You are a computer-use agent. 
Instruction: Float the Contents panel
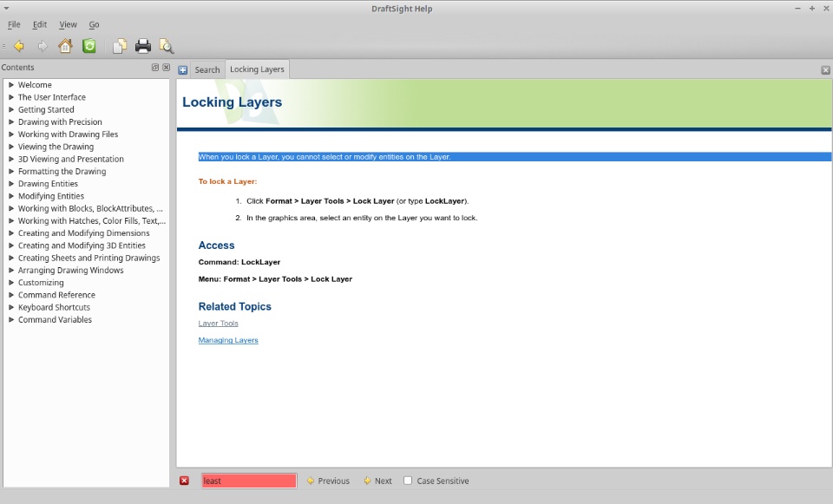click(155, 68)
